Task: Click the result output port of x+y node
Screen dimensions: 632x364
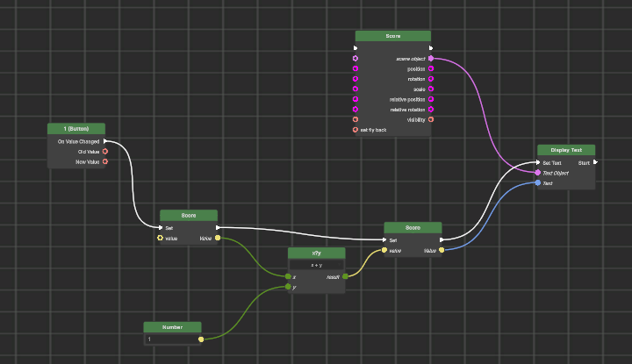Action: point(345,276)
